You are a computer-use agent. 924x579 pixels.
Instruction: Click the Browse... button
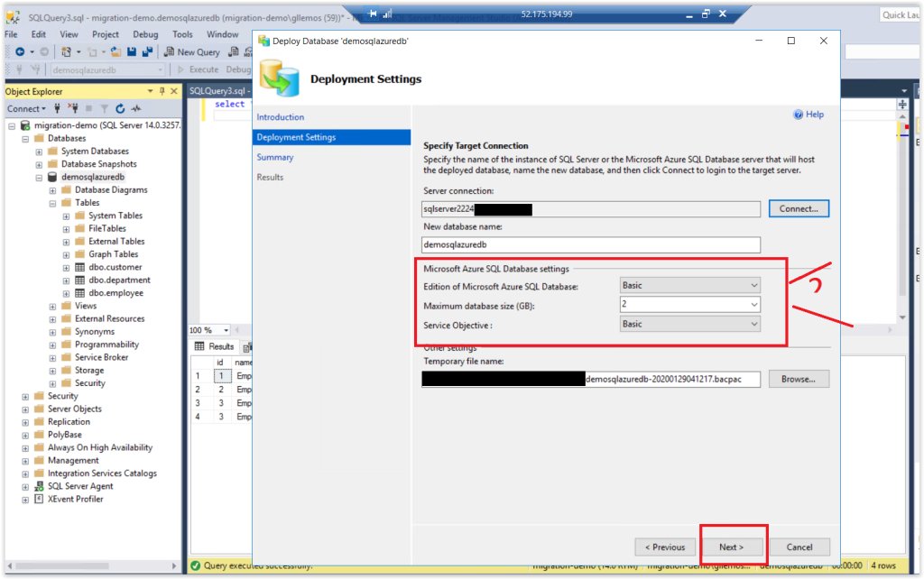coord(799,380)
